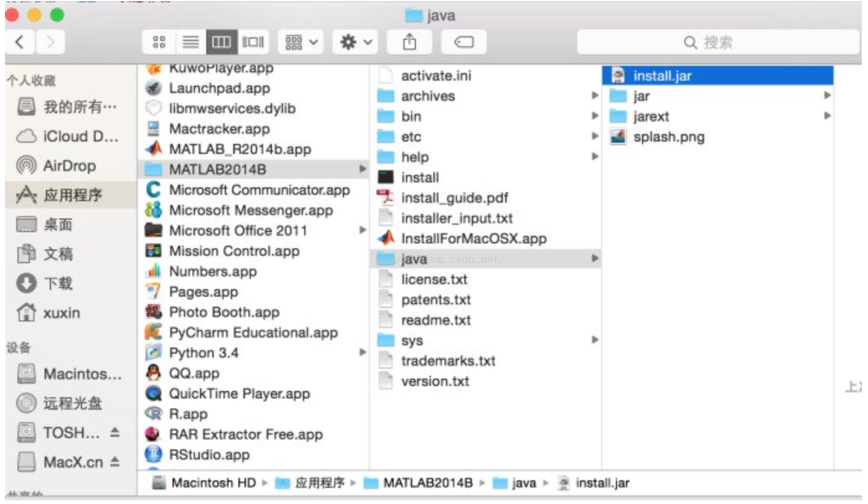Select R.app icon
Image resolution: width=868 pixels, height=504 pixels.
(153, 414)
